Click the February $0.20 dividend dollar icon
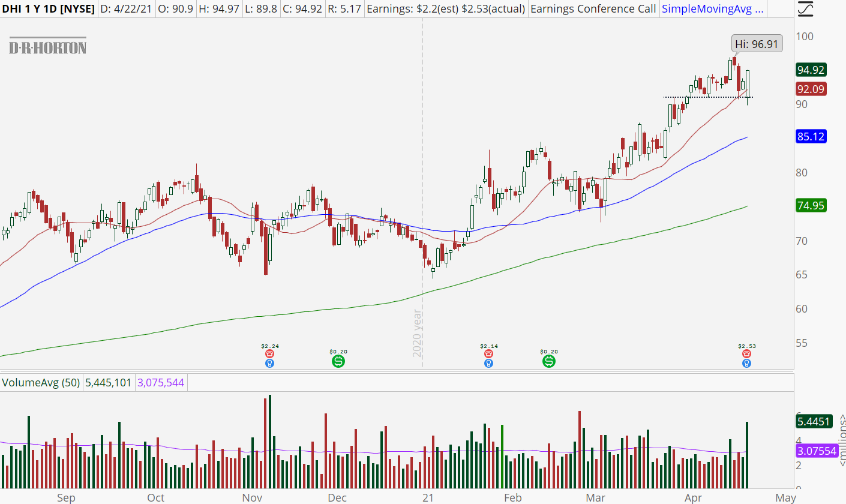846x504 pixels. pos(549,361)
